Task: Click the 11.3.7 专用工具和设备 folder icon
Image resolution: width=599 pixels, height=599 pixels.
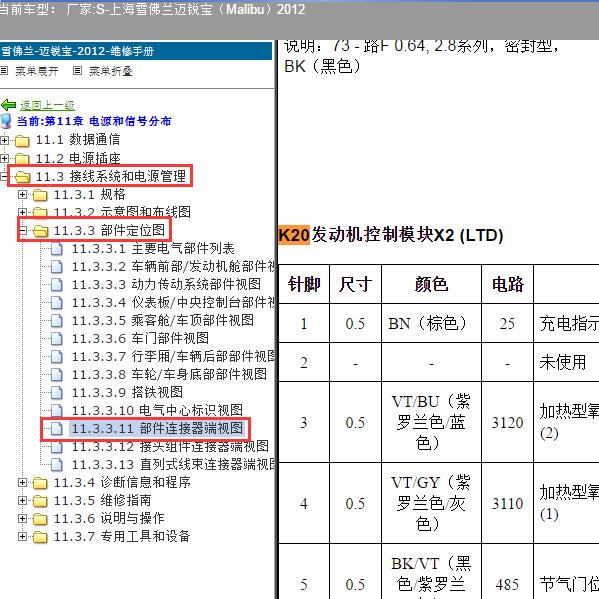Action: point(40,537)
